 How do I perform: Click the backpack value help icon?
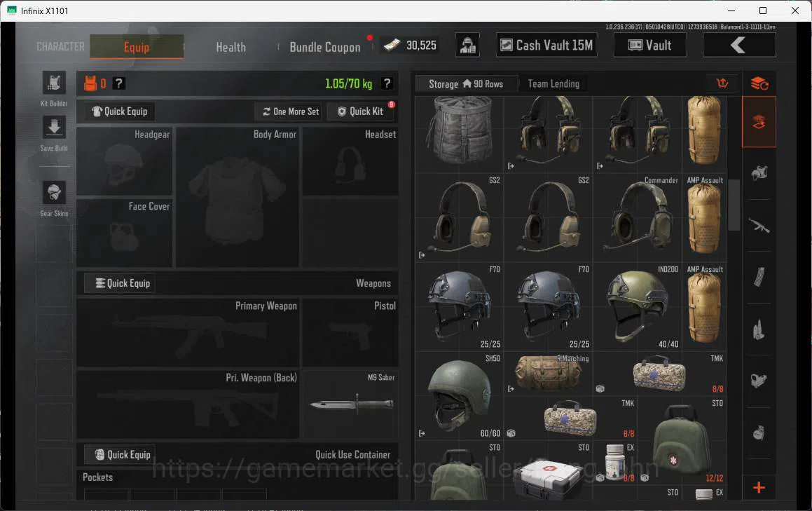pos(118,83)
